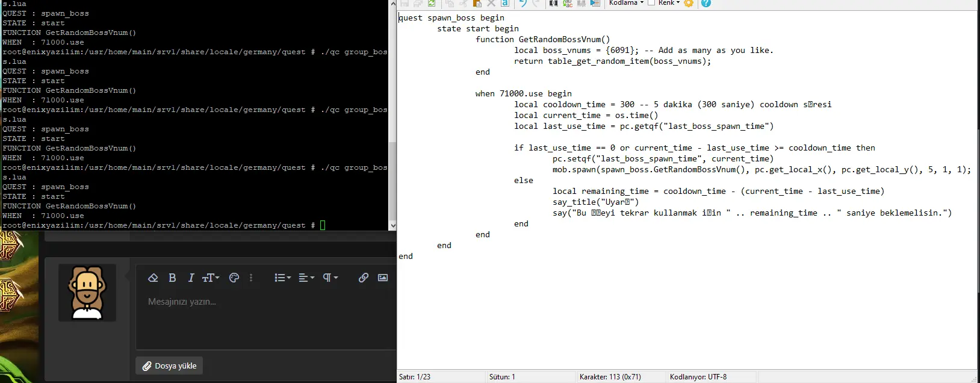This screenshot has height=383, width=980.
Task: Click the find and replace icon
Action: [567, 4]
